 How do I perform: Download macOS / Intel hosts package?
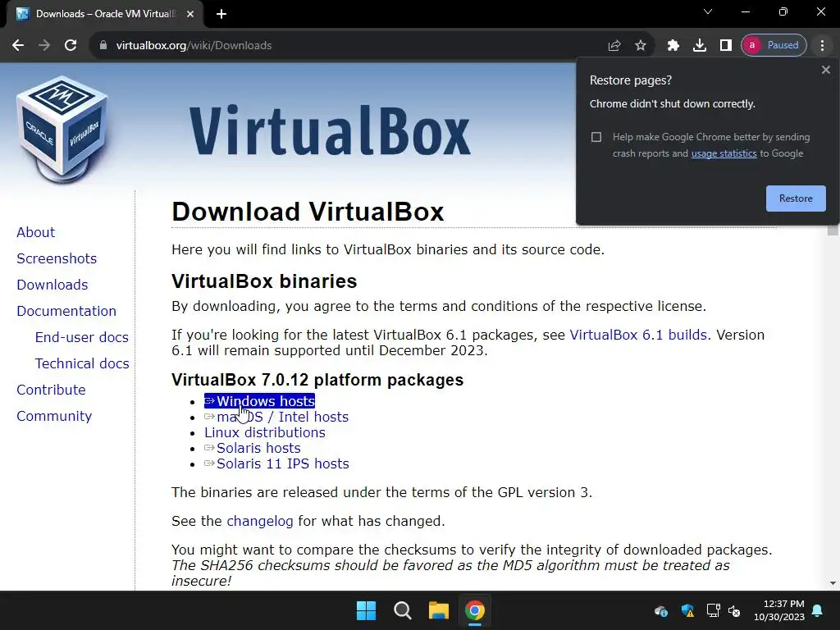276,417
